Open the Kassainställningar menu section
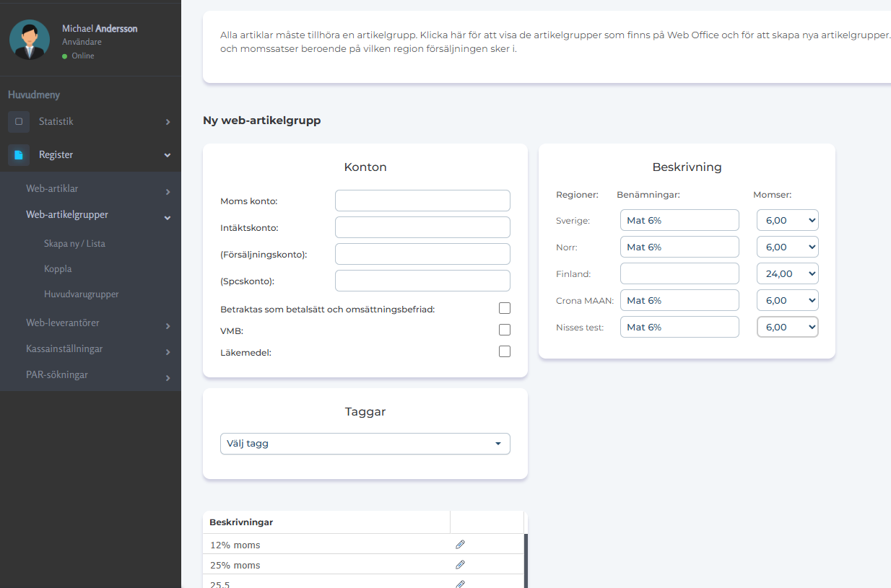This screenshot has height=588, width=891. pyautogui.click(x=64, y=349)
